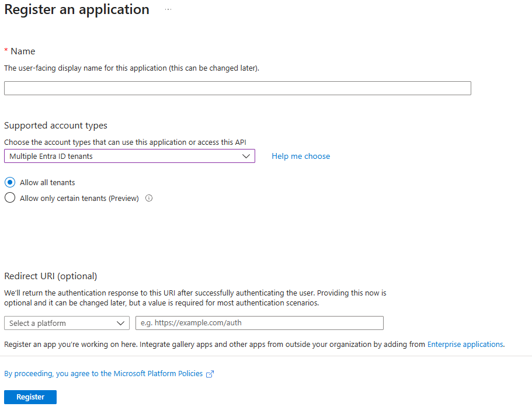Open the Microsoft Platform Policies agreement link
Image resolution: width=532 pixels, height=410 pixels.
click(103, 374)
